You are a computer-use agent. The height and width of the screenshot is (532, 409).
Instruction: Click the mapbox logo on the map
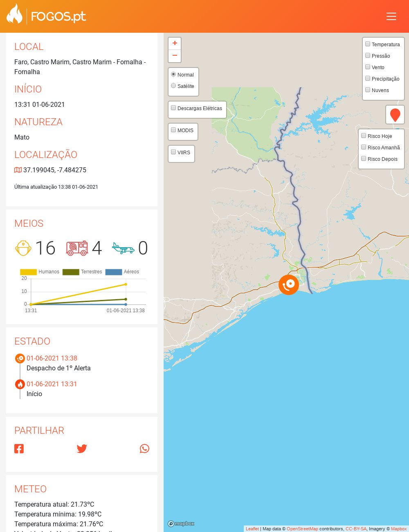pyautogui.click(x=181, y=523)
